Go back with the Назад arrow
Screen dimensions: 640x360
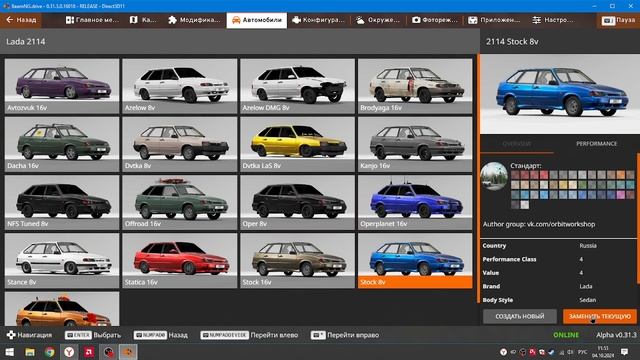tap(21, 20)
